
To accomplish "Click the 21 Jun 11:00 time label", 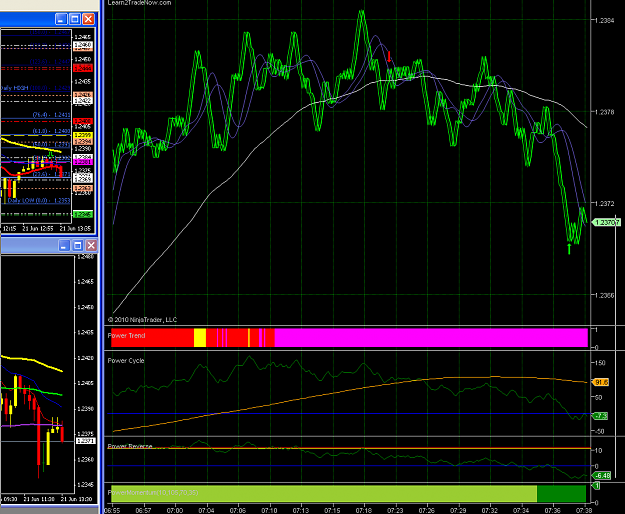I will point(39,499).
